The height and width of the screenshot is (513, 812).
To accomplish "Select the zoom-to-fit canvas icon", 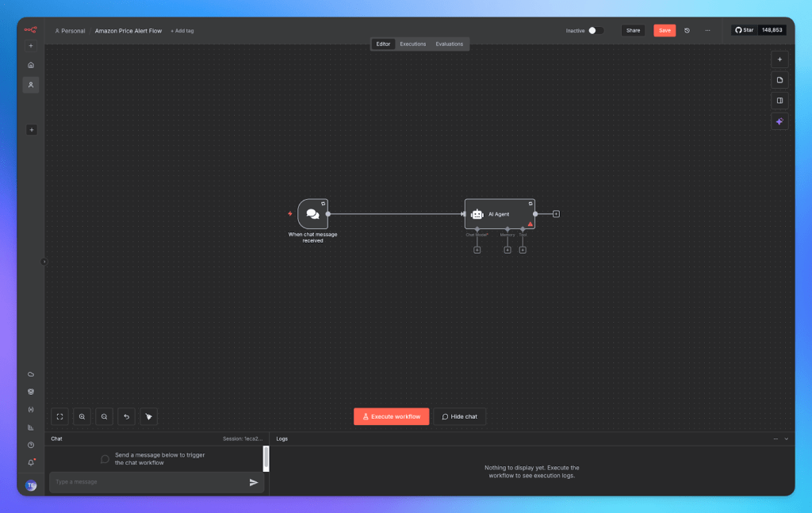I will (x=59, y=416).
